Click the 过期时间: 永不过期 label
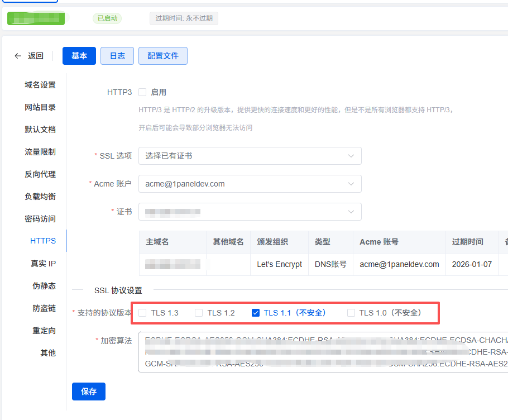This screenshot has height=420, width=508. (184, 18)
